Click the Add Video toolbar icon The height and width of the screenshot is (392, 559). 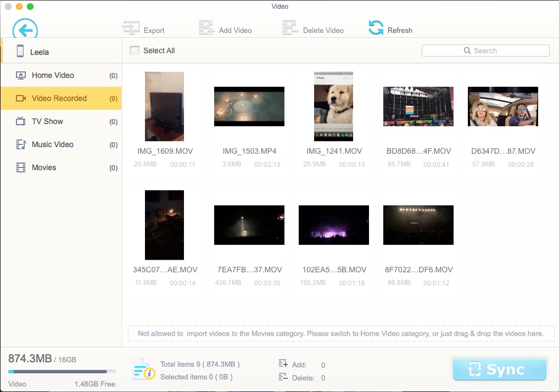[206, 27]
